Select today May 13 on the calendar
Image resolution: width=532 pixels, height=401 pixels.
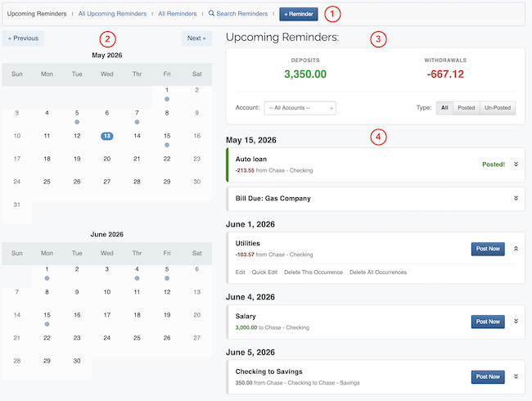107,136
